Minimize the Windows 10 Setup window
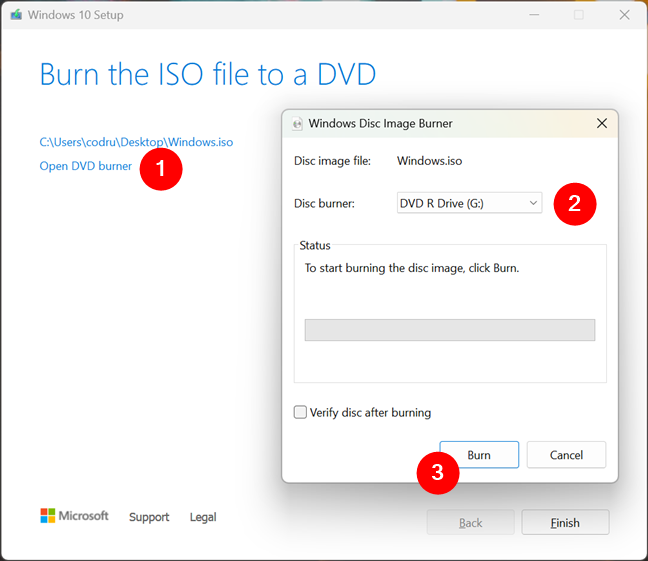This screenshot has width=648, height=561. point(534,15)
